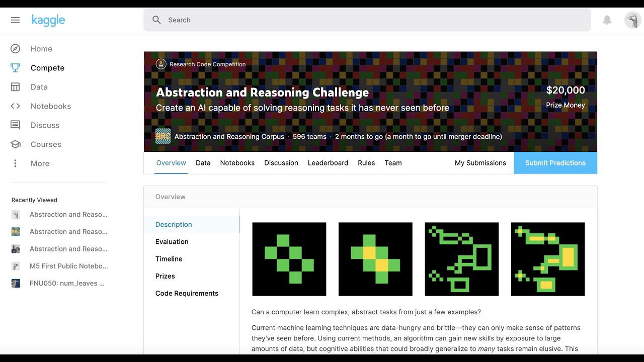Open My Submissions
Viewport: 644px width, 362px height.
480,163
